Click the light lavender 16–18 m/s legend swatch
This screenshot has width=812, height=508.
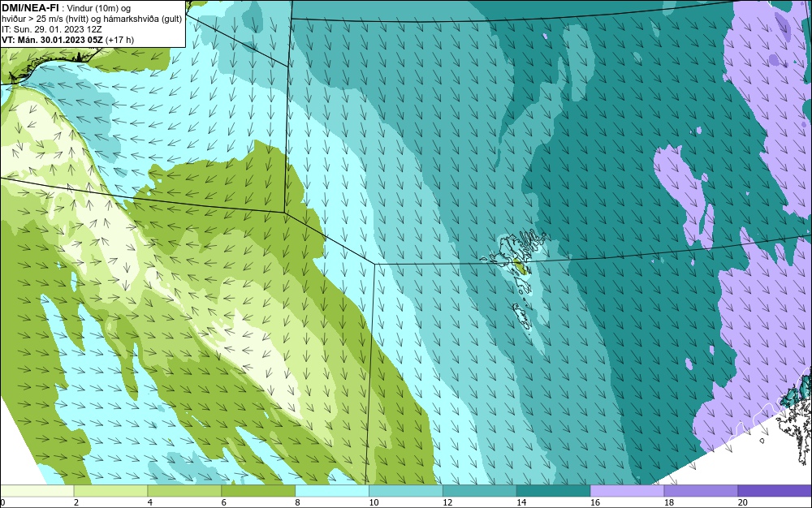[x=627, y=490]
